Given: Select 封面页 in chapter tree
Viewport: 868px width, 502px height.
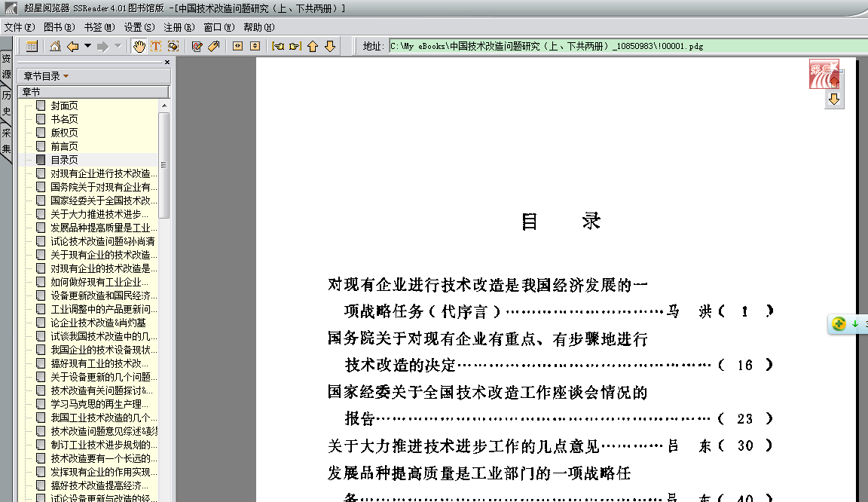Looking at the screenshot, I should (x=64, y=106).
